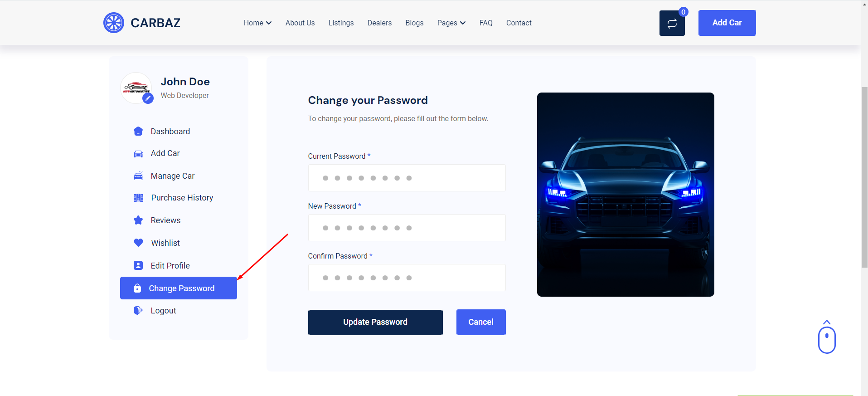Open the Listings nav menu item
868x396 pixels.
coord(341,23)
